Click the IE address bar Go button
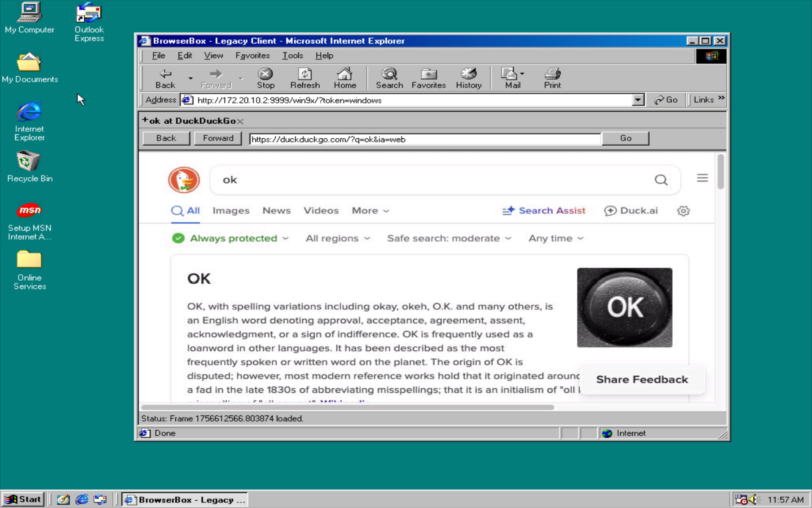Viewport: 812px width, 508px height. pos(666,100)
